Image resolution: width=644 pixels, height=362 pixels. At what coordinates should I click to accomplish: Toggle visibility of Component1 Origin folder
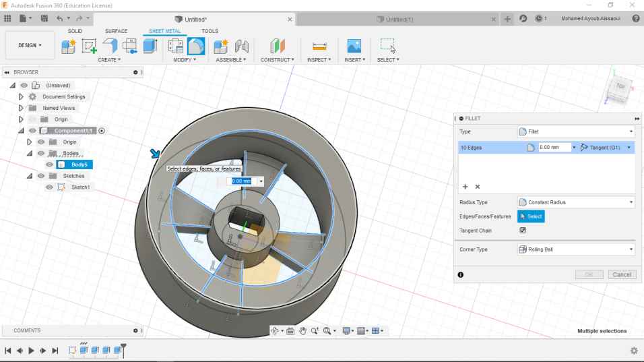(40, 142)
